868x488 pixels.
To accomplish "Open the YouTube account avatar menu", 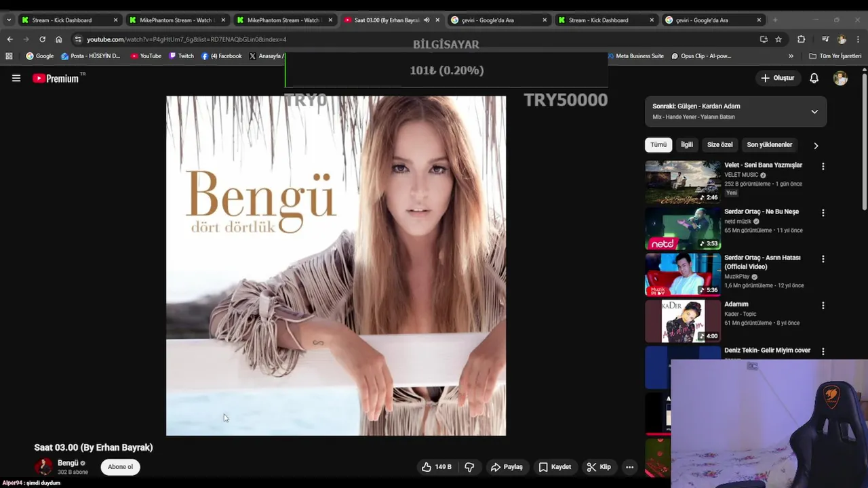I will point(840,78).
